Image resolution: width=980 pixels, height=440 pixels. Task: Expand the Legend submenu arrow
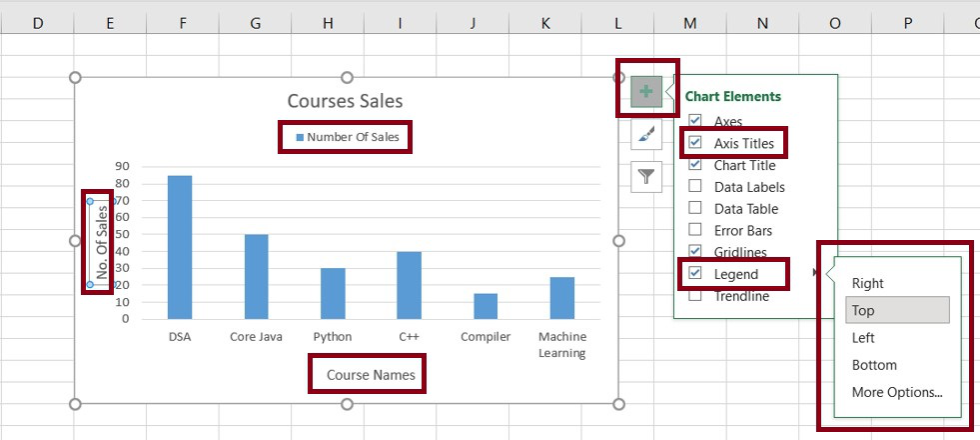(816, 273)
